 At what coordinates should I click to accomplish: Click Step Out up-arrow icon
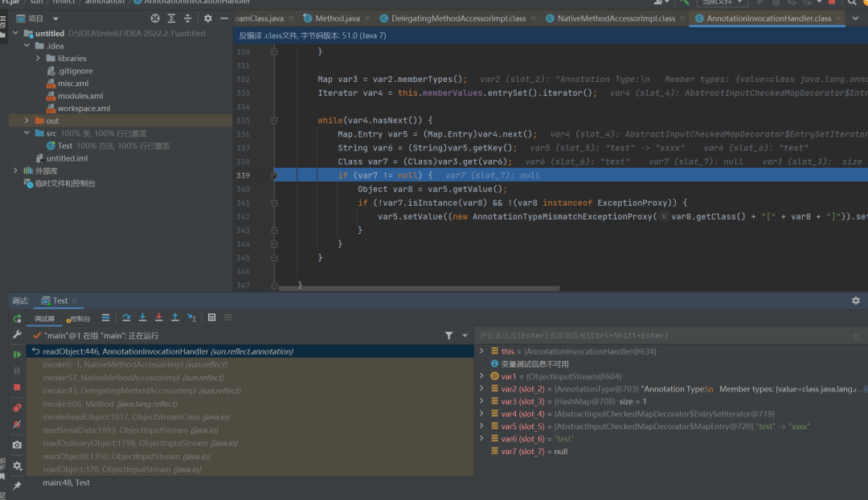coord(175,318)
